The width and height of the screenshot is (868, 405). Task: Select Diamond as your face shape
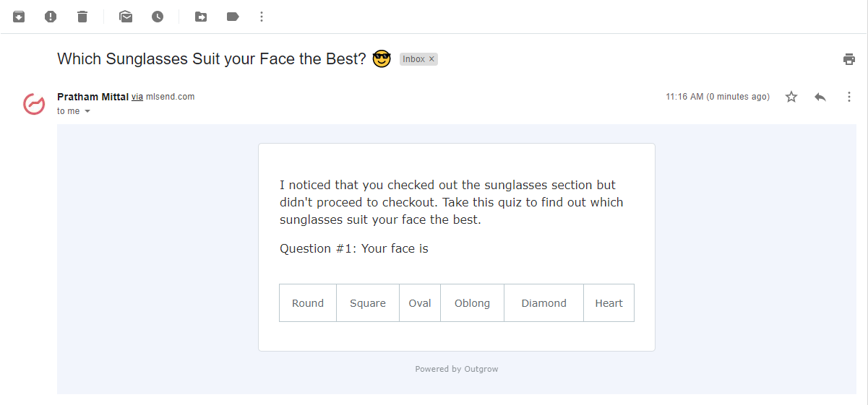click(x=543, y=303)
